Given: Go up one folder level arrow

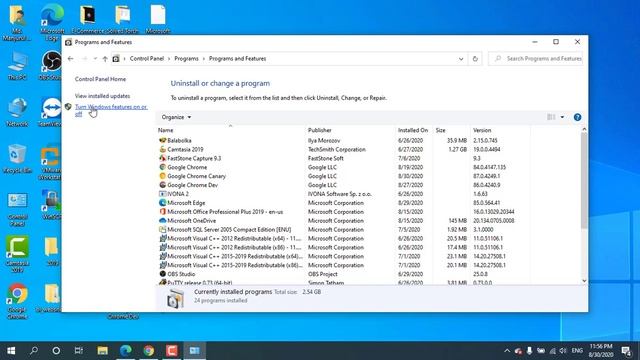Looking at the screenshot, I should coord(105,59).
